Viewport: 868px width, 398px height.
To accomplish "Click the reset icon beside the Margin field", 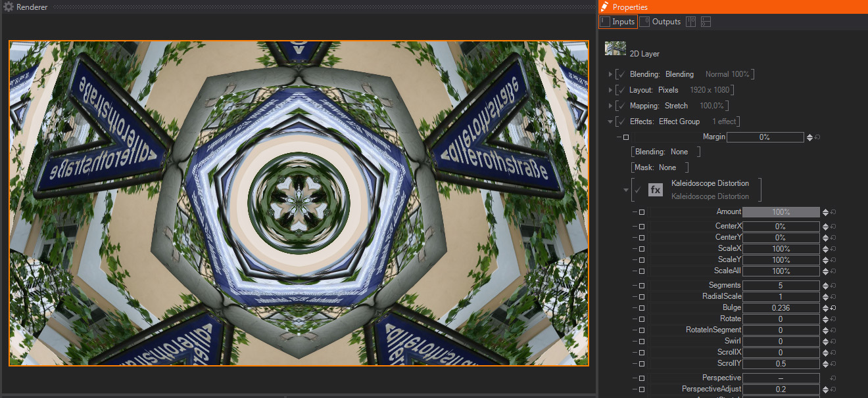I will click(x=817, y=137).
